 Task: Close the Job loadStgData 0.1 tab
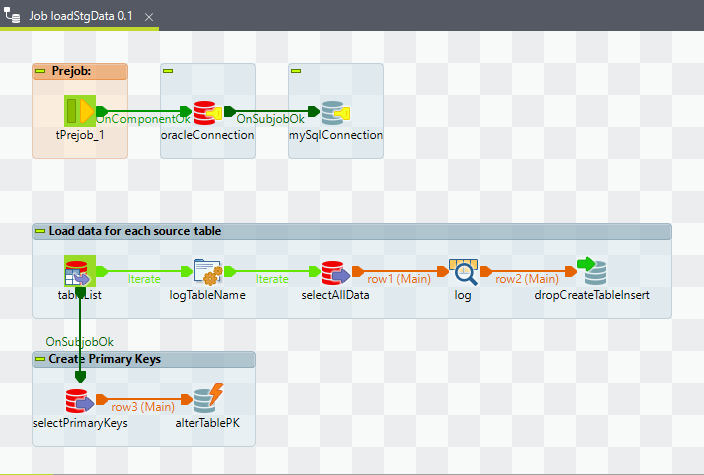point(149,18)
